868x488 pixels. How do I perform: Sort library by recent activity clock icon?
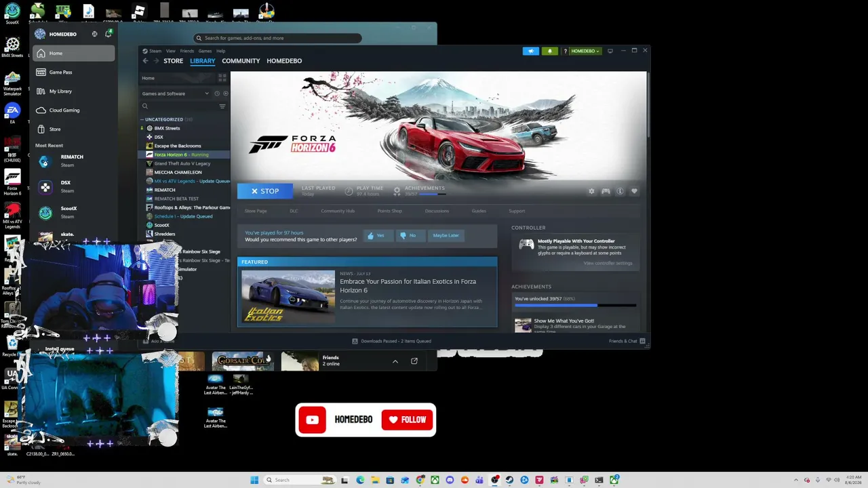pos(217,94)
